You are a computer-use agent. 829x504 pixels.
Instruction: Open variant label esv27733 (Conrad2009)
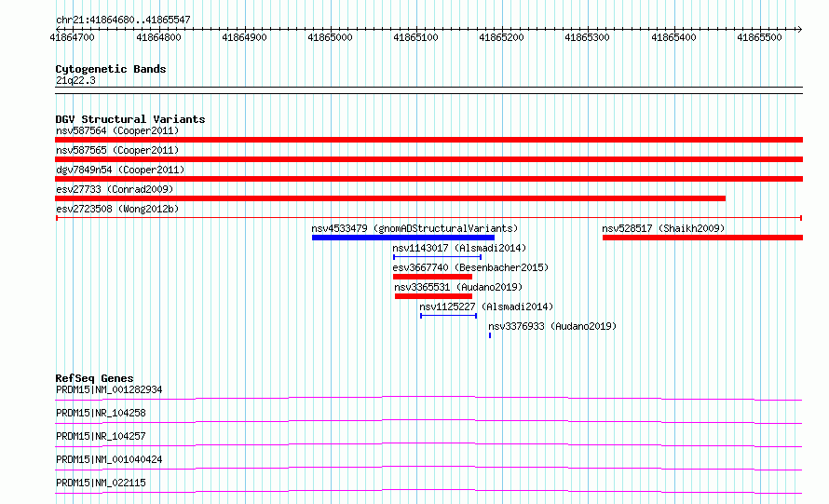pos(115,189)
